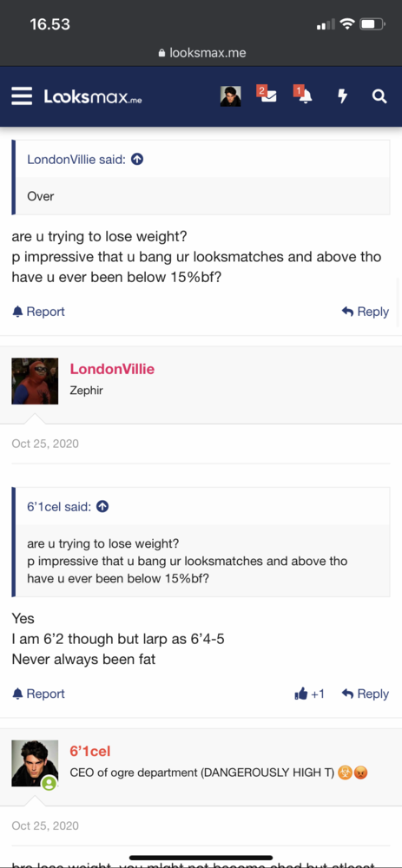Report LondonVillie's post about larping height
Image resolution: width=402 pixels, height=868 pixels.
[38, 694]
